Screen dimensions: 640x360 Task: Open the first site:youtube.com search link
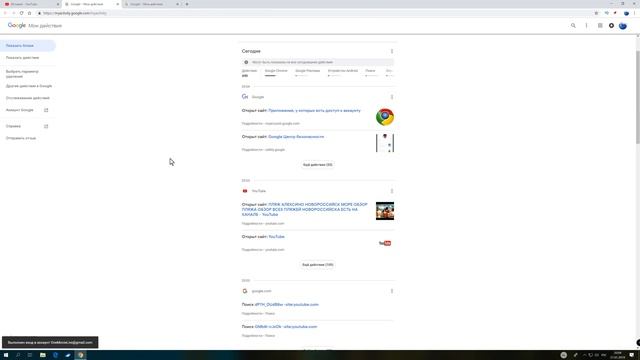click(x=287, y=304)
